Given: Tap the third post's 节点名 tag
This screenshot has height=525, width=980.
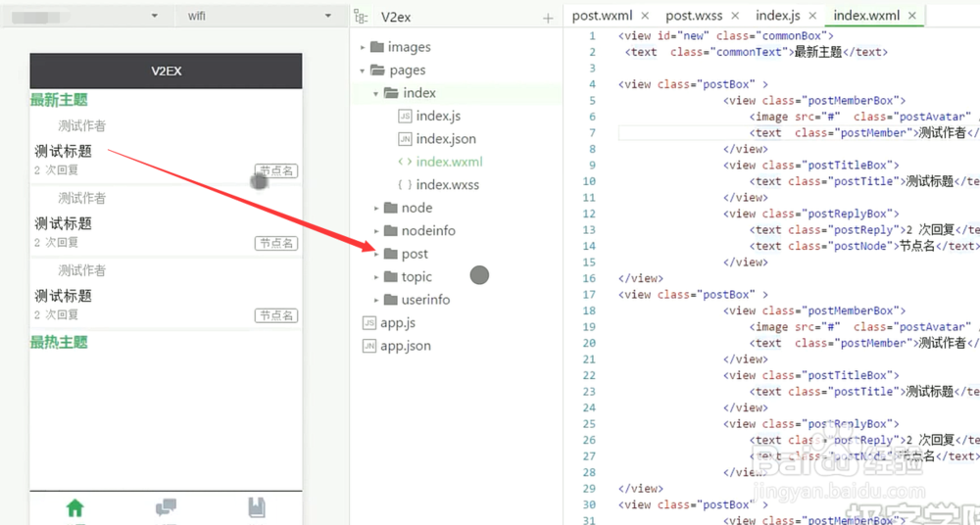Looking at the screenshot, I should point(276,315).
